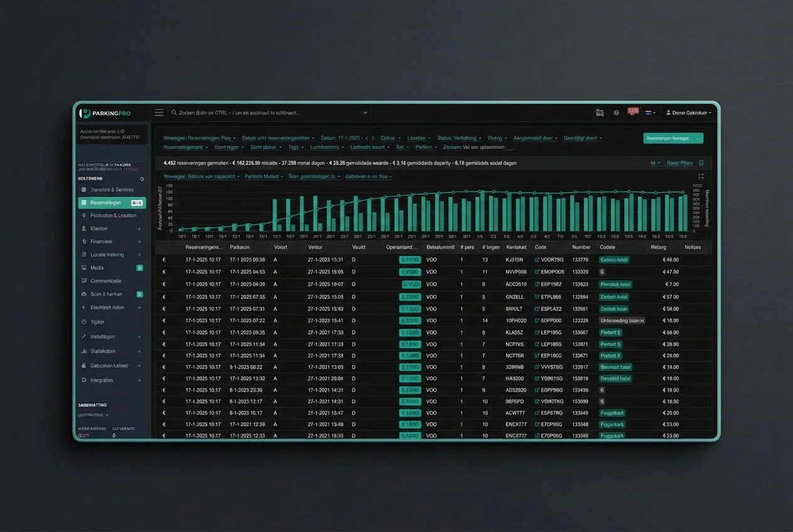Image resolution: width=793 pixels, height=532 pixels.
Task: Click the green Resomehgen leeregpe button
Action: [x=673, y=138]
